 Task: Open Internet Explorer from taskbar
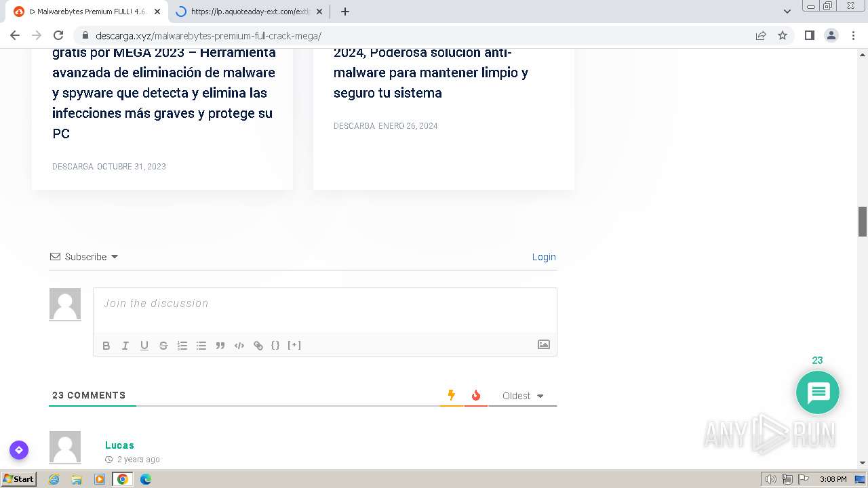coord(54,479)
